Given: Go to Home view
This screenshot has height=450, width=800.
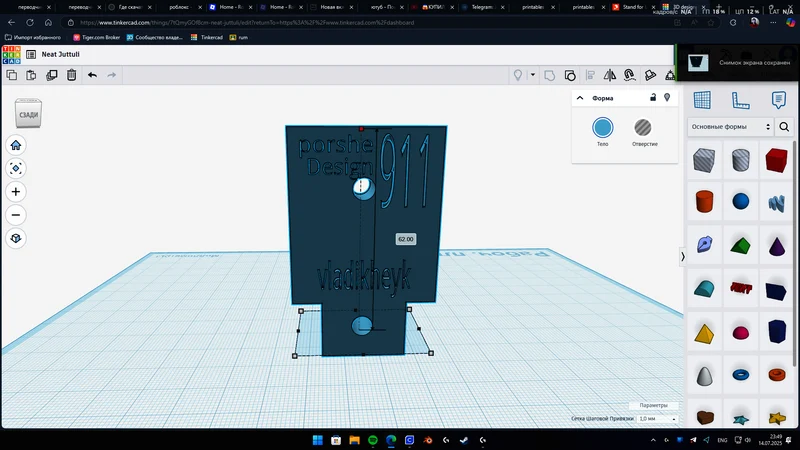Looking at the screenshot, I should tap(16, 145).
